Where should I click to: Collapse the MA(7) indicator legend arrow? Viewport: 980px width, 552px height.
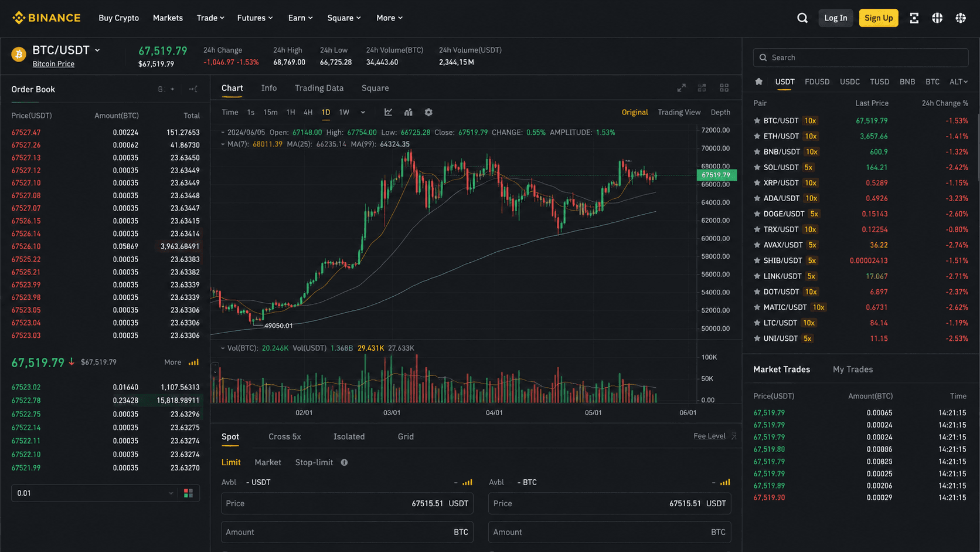click(x=223, y=144)
